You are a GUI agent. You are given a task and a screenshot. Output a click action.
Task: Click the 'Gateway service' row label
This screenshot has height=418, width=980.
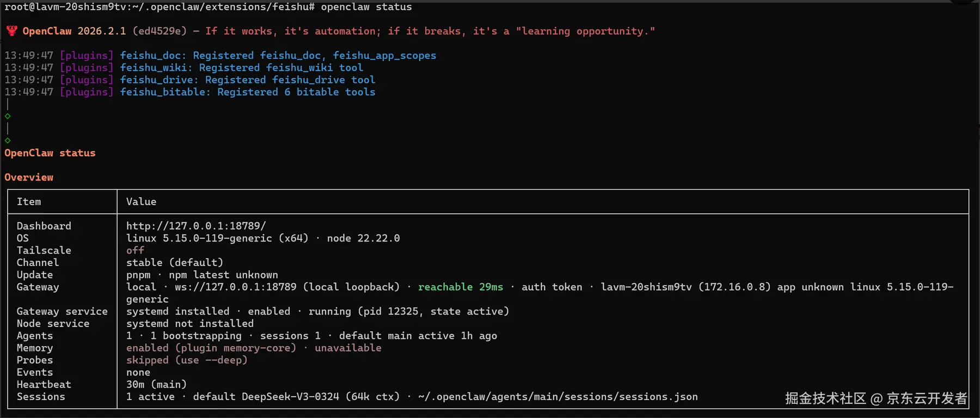pos(62,311)
